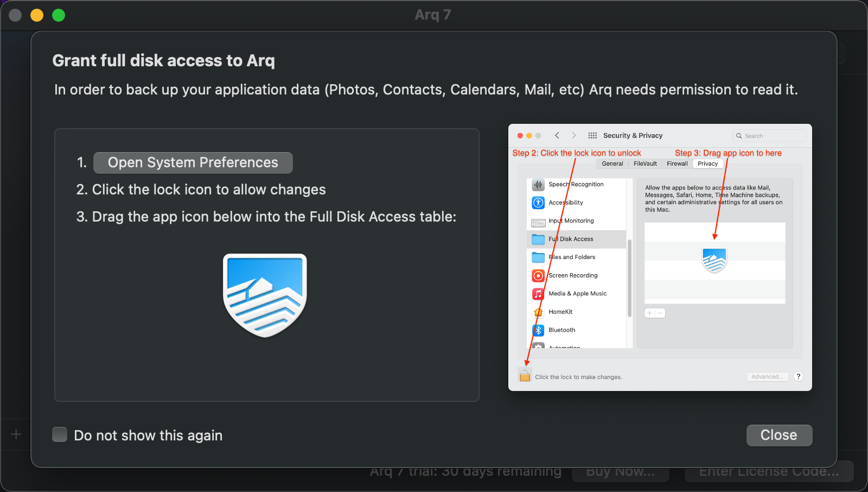Click the HomeKit house icon
The height and width of the screenshot is (492, 868).
(538, 312)
